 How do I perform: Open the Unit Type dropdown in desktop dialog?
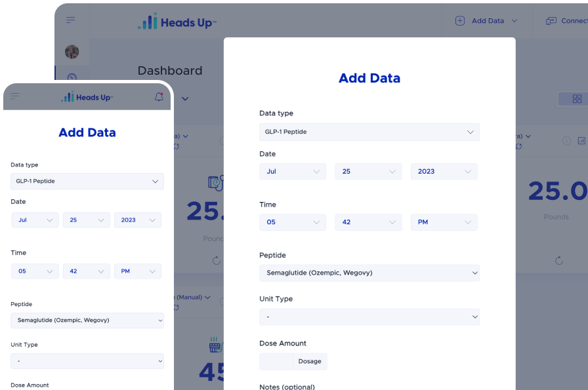369,317
